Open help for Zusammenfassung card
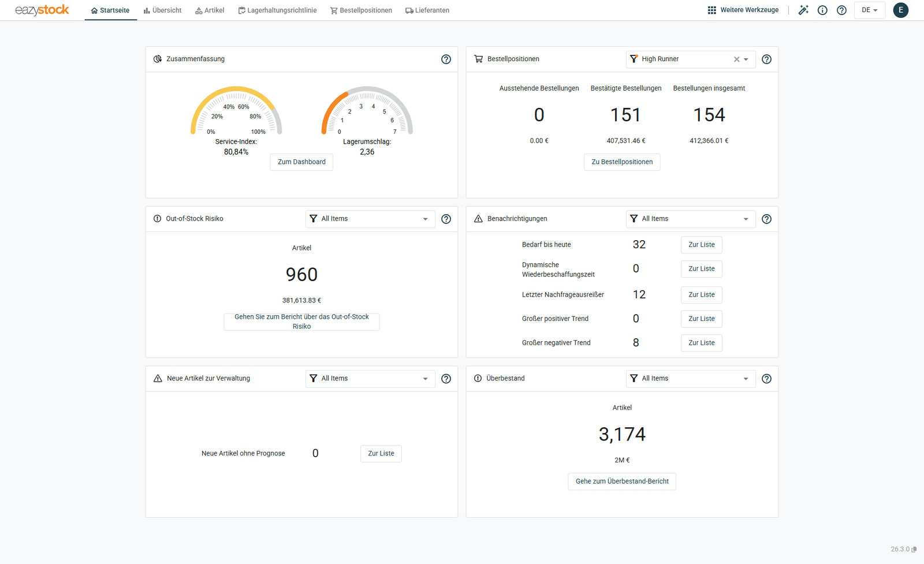Viewport: 924px width, 564px height. [x=446, y=59]
